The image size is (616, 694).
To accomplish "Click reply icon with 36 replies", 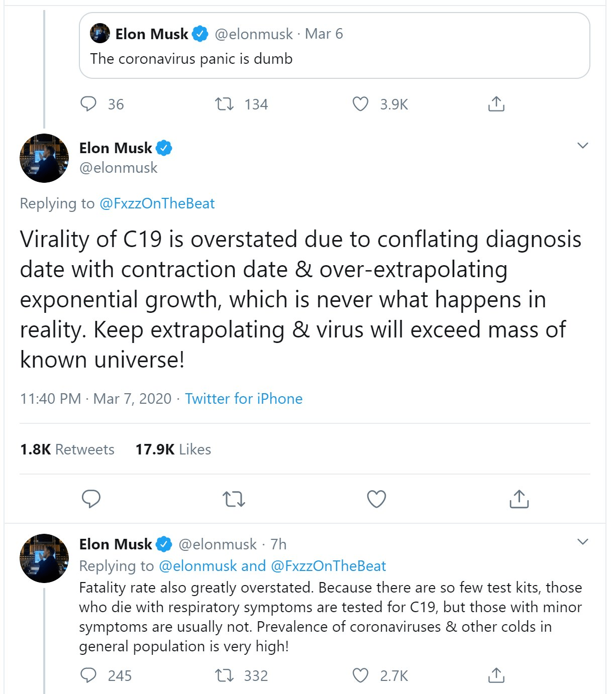I will [88, 104].
